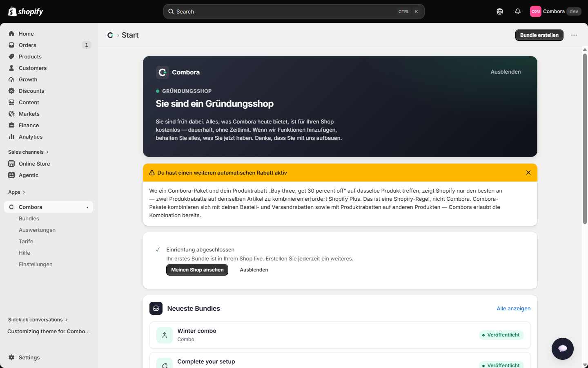
Task: Click the Shopify logo
Action: click(x=26, y=11)
